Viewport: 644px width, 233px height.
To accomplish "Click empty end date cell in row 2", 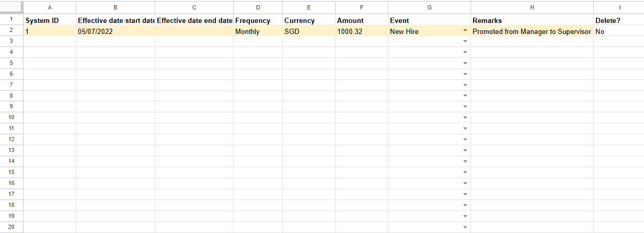I will click(194, 31).
